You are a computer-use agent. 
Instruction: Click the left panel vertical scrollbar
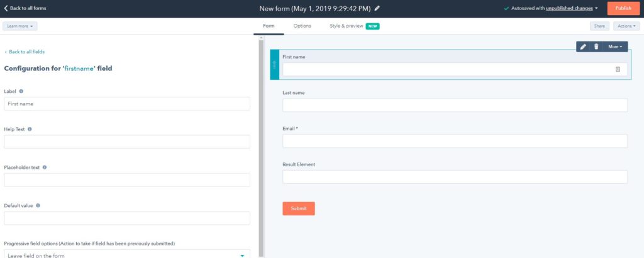(261, 148)
